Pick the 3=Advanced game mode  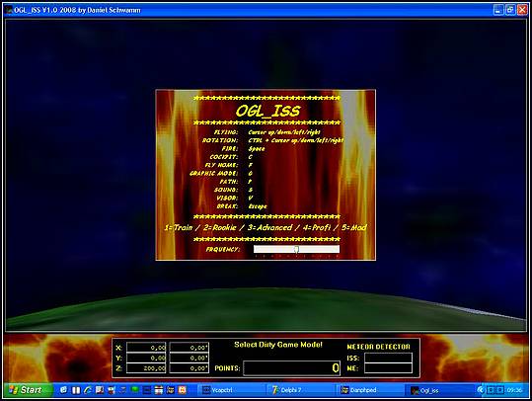[x=269, y=227]
